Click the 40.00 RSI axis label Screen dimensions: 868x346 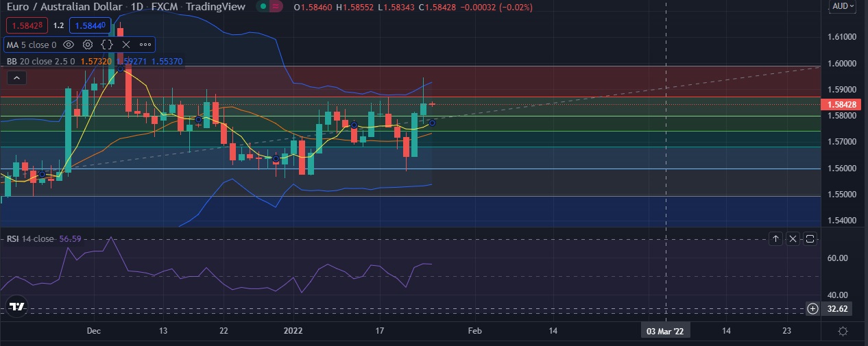coord(838,294)
